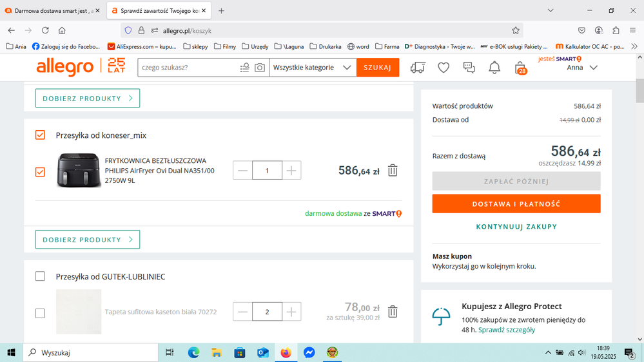Click the Windows Wyszukaj search box
Viewport: 644px width, 362px height.
tap(90, 352)
